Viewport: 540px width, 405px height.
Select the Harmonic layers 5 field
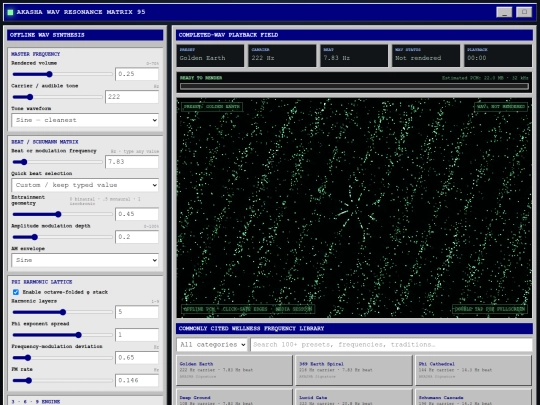point(137,312)
